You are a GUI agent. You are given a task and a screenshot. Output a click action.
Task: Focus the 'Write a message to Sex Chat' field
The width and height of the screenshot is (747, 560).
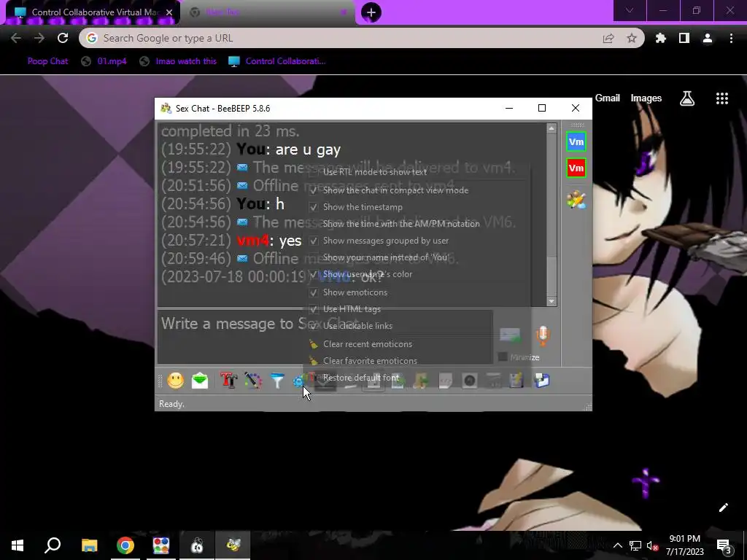click(325, 337)
